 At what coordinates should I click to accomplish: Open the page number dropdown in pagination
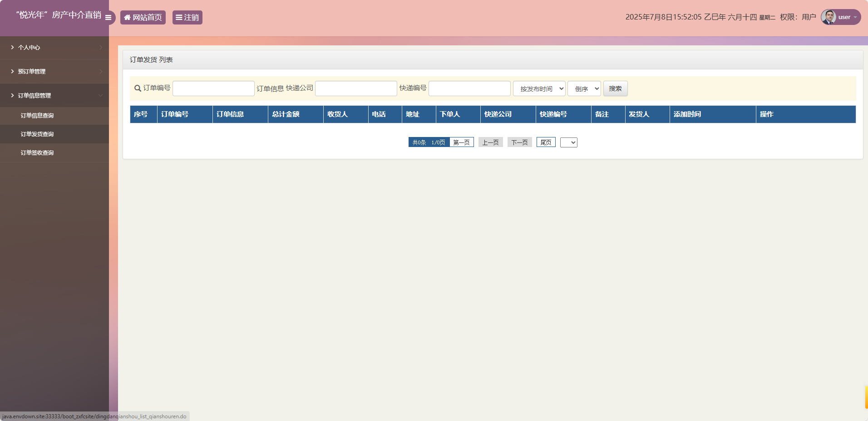[569, 142]
